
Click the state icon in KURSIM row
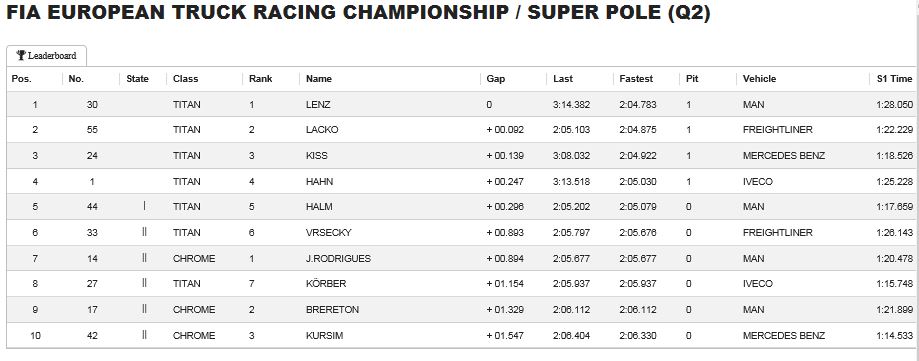pos(144,335)
